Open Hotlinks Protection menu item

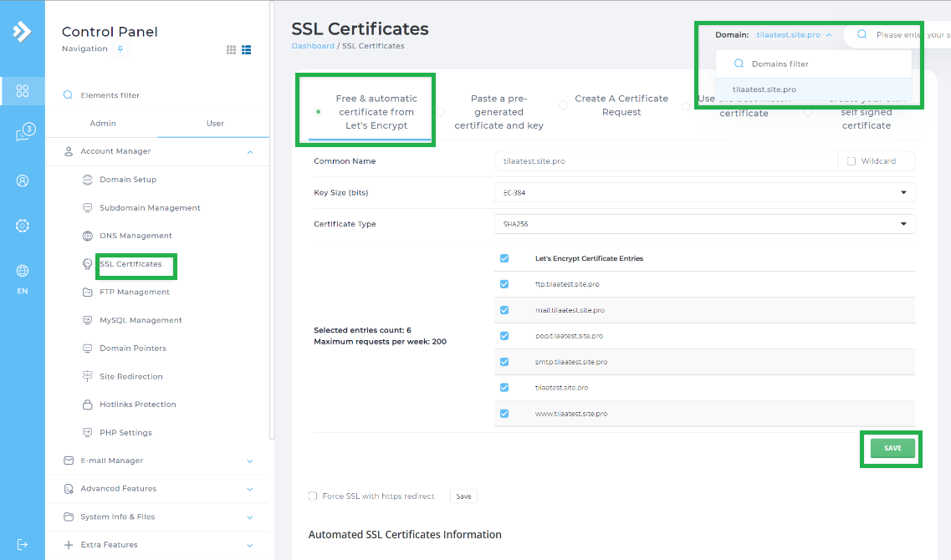pos(138,405)
